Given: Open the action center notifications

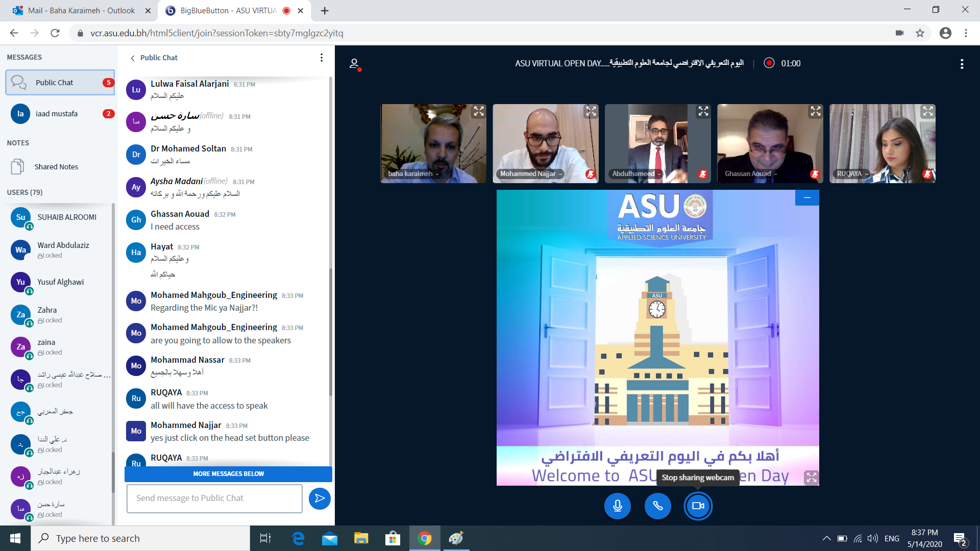Looking at the screenshot, I should tap(960, 539).
